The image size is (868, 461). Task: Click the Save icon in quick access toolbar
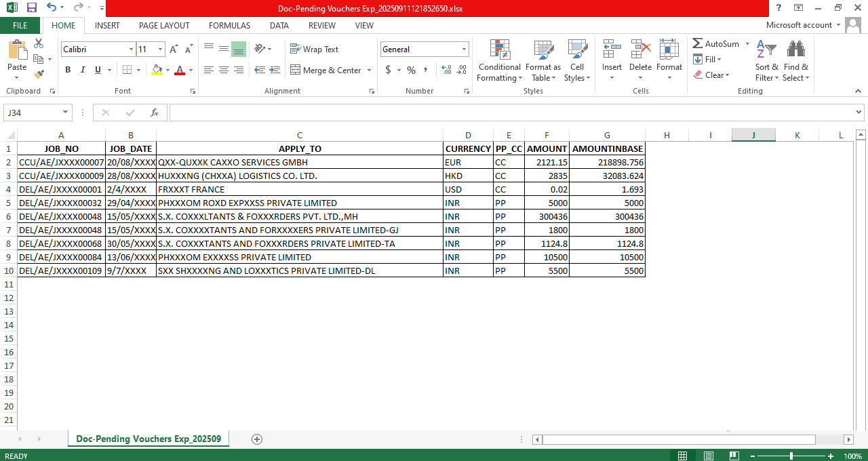31,7
